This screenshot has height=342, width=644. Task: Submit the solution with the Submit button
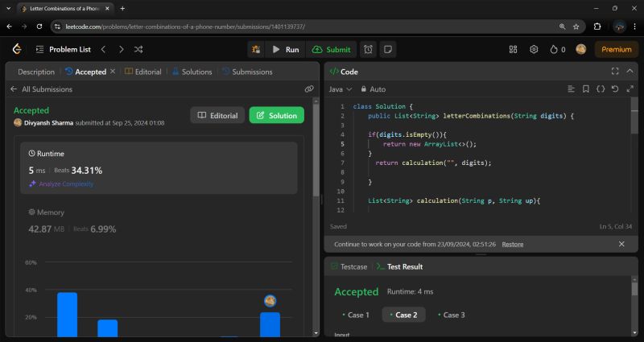pyautogui.click(x=330, y=49)
